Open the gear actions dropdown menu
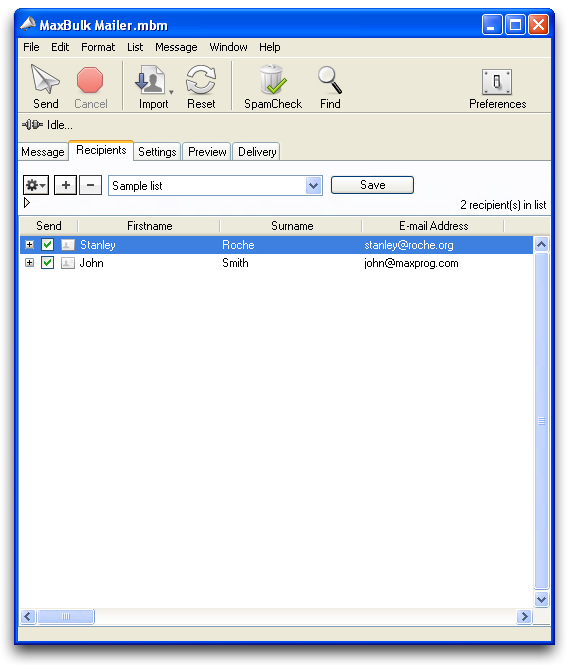This screenshot has width=571, height=665. pyautogui.click(x=36, y=185)
